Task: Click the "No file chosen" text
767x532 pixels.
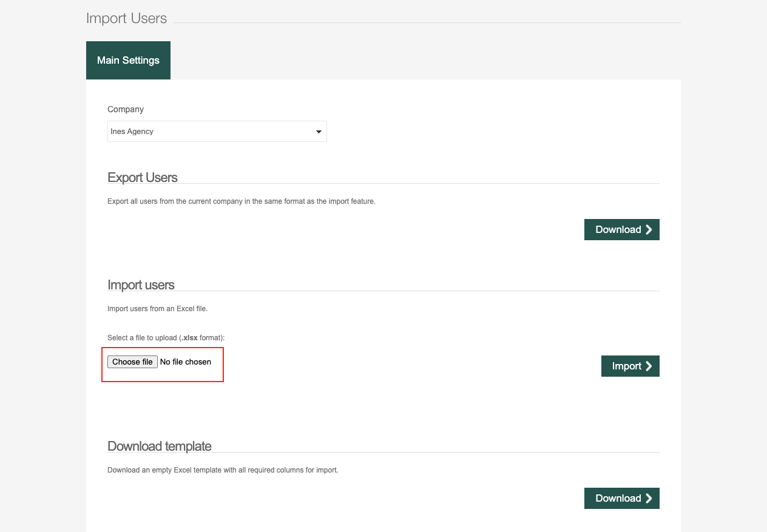Action: coord(186,362)
